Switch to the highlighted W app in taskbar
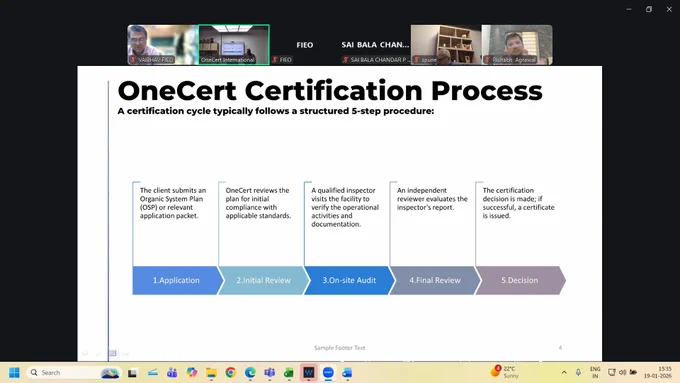680x383 pixels. coord(308,373)
